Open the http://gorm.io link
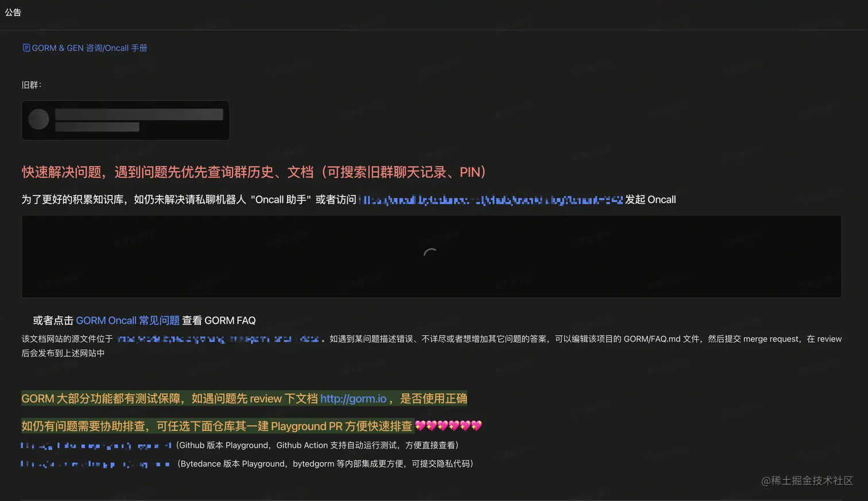868x501 pixels. tap(353, 399)
